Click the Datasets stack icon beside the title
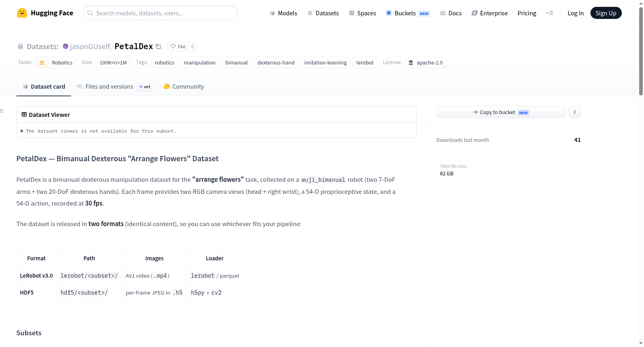Screen dimensions: 644x347 point(21,46)
